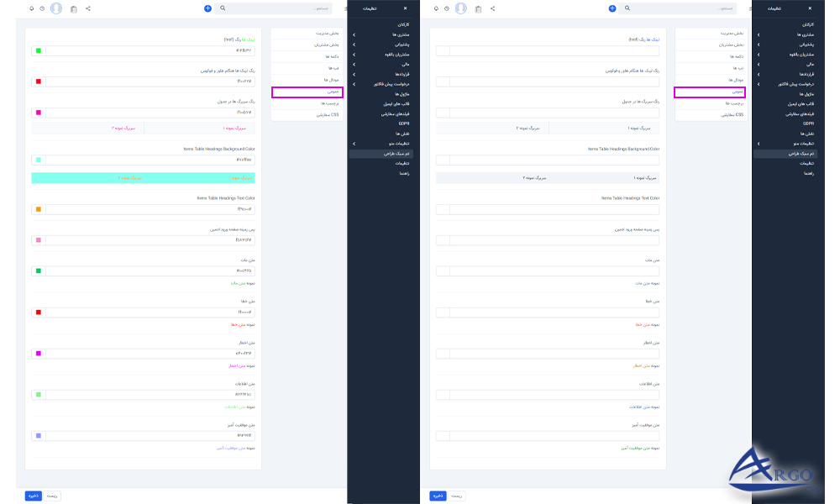Click the bell icon in the second window toolbar
Viewport: 840px width, 504px height.
(x=435, y=8)
